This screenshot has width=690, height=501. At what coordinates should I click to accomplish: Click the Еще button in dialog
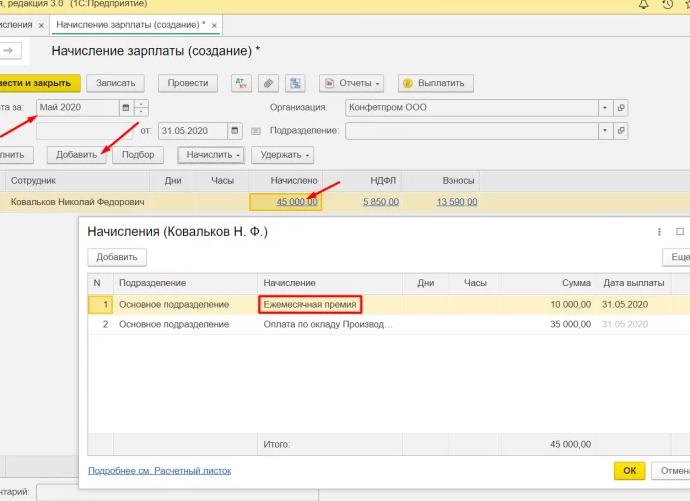pos(678,257)
